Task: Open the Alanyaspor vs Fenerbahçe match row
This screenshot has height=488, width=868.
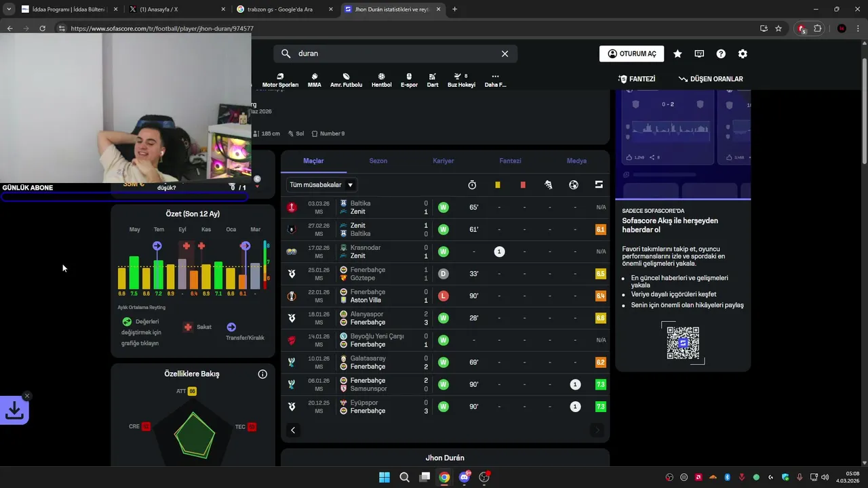Action: coord(446,318)
